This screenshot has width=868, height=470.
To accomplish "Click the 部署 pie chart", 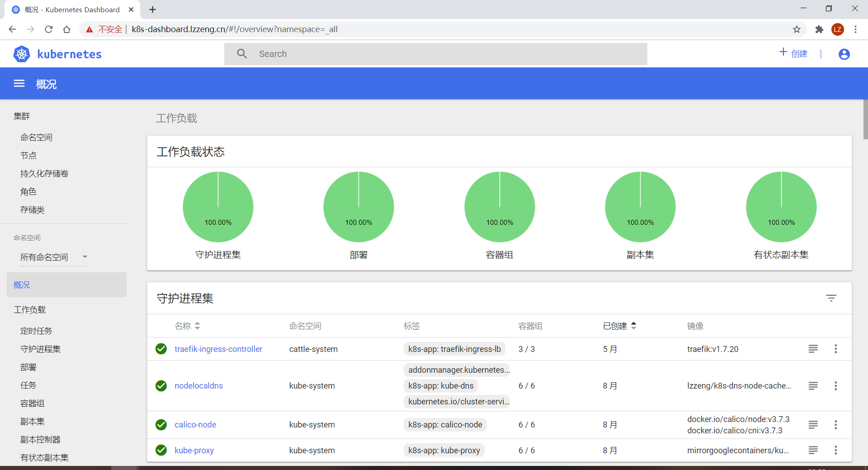I will 359,207.
